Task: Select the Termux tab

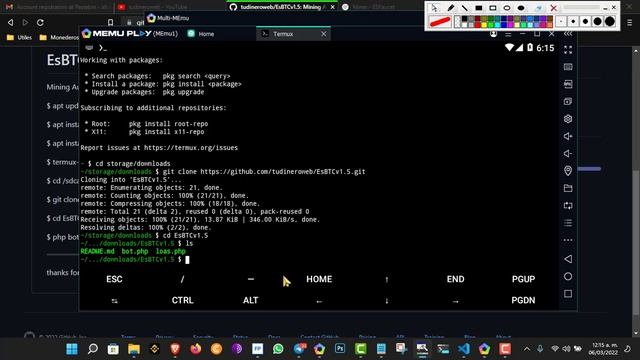Action: tap(293, 34)
